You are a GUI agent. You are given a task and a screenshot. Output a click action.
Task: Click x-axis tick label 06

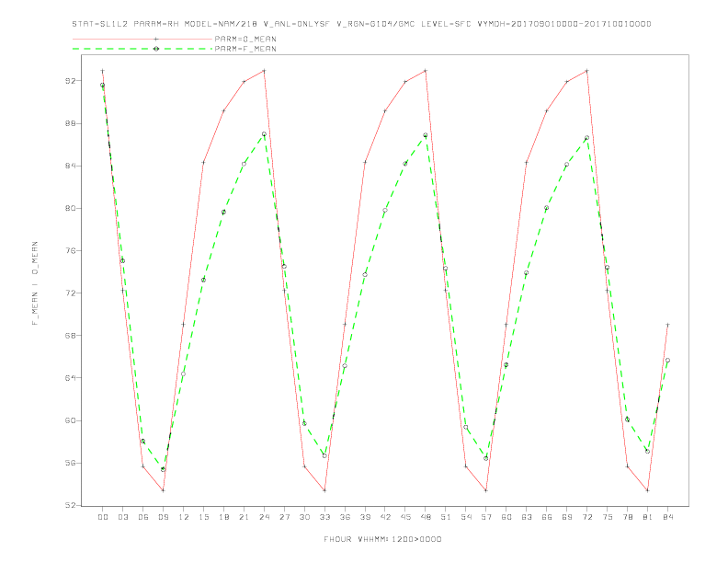[143, 517]
